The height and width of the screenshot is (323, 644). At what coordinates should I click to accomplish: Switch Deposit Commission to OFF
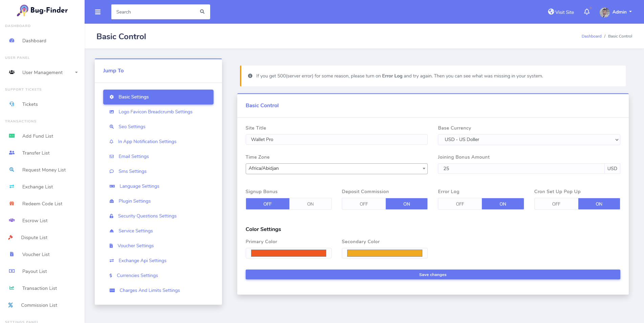pos(363,204)
